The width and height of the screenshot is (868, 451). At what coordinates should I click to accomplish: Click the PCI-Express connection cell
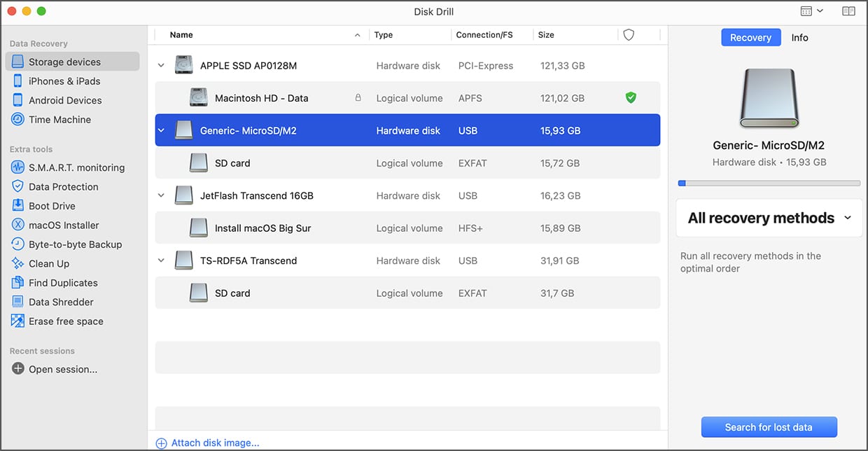tap(486, 66)
